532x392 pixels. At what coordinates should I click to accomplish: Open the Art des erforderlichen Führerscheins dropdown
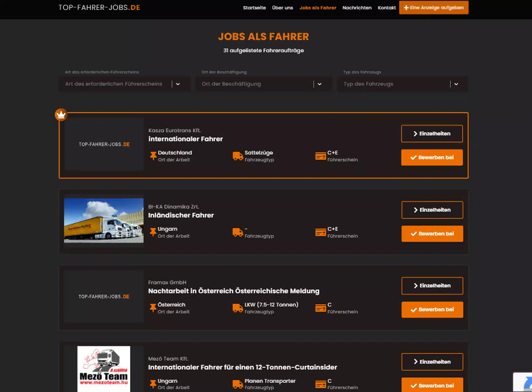pyautogui.click(x=124, y=84)
